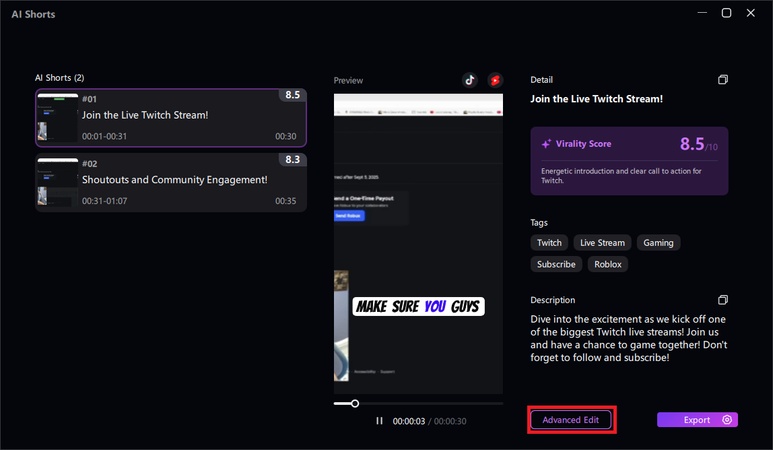Select the YouTube Shorts platform icon
Viewport: 773px width, 450px height.
tap(495, 80)
